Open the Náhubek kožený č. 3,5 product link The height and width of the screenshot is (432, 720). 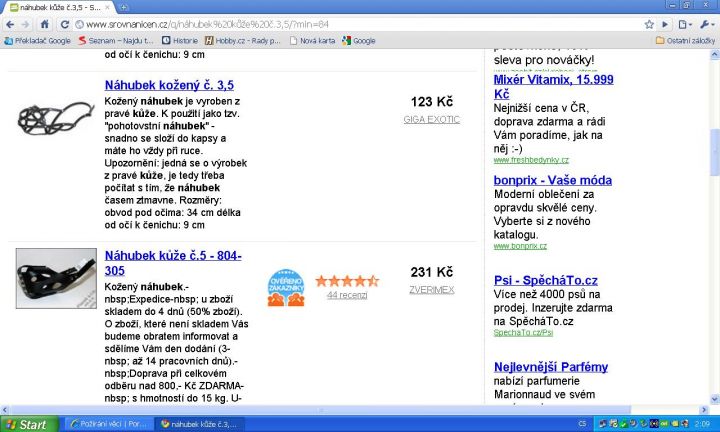(x=169, y=85)
